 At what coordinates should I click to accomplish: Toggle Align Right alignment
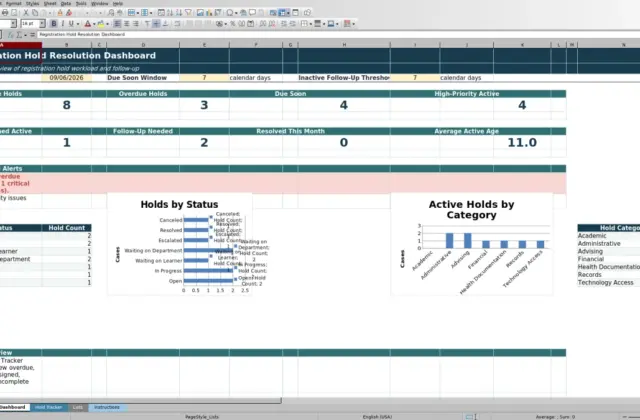[x=136, y=24]
